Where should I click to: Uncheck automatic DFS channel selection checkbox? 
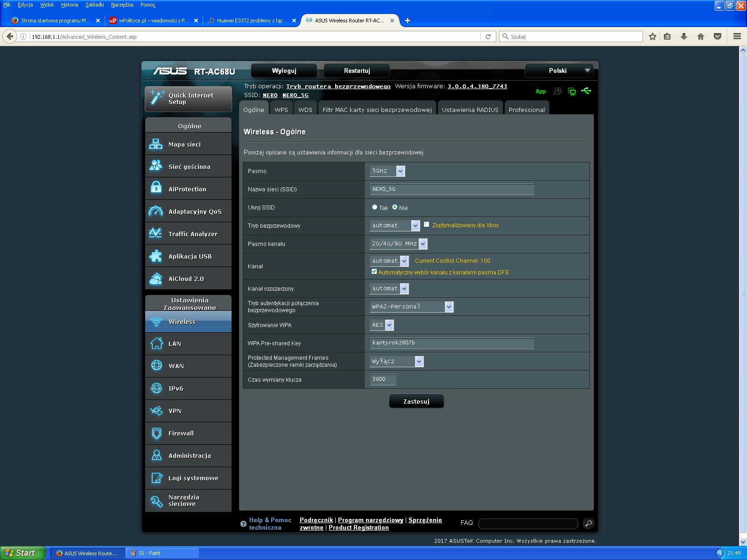[x=374, y=272]
